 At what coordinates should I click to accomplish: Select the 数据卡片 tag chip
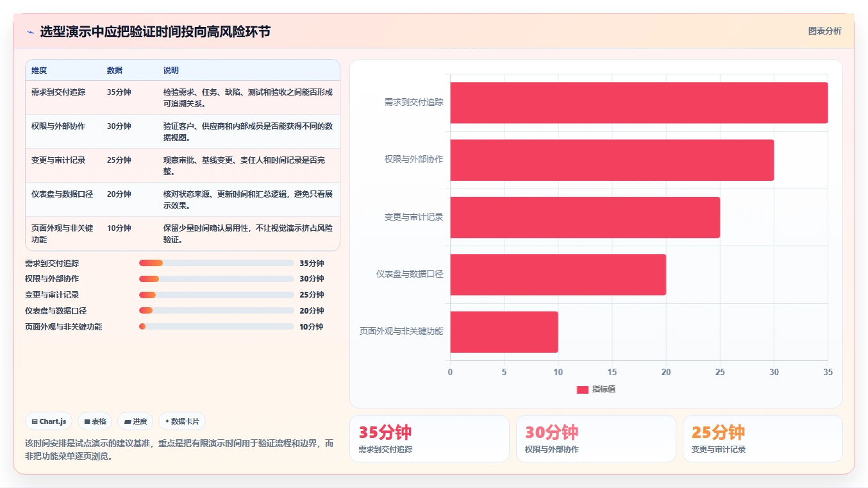(x=182, y=421)
